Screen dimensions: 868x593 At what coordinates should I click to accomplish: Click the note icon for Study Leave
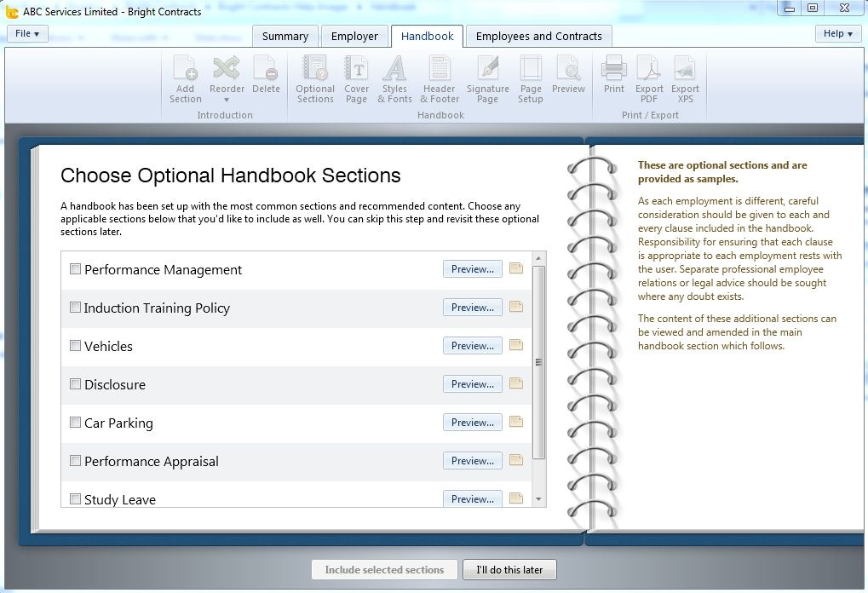point(516,498)
